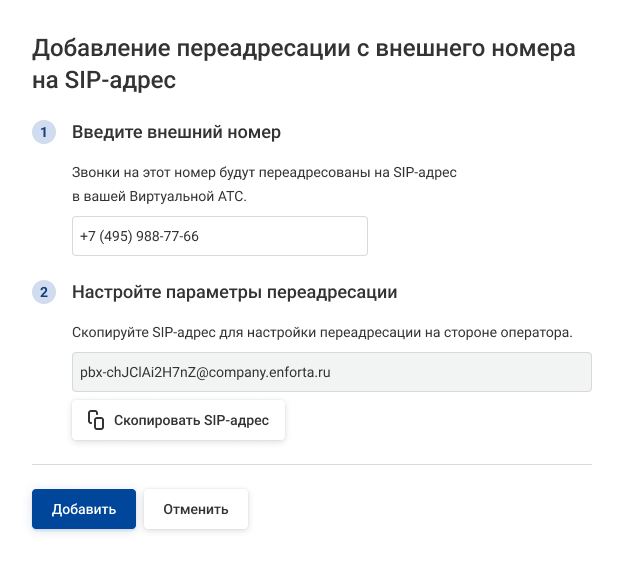Focus the external phone number input
The width and height of the screenshot is (624, 561).
click(x=220, y=236)
